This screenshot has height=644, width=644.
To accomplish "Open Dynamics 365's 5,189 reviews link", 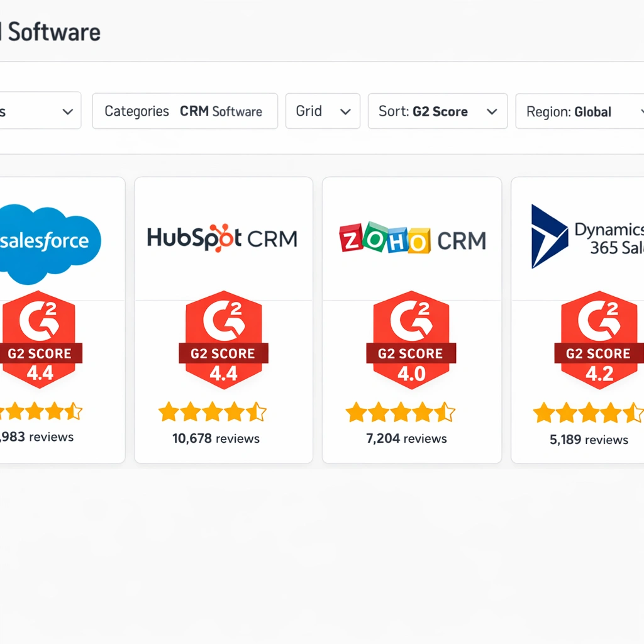I will click(589, 440).
